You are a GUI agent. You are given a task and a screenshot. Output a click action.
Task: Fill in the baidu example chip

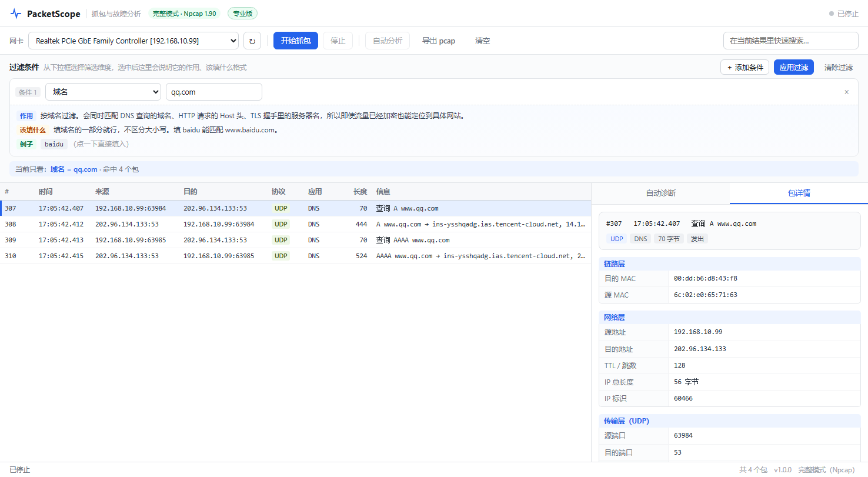[54, 144]
